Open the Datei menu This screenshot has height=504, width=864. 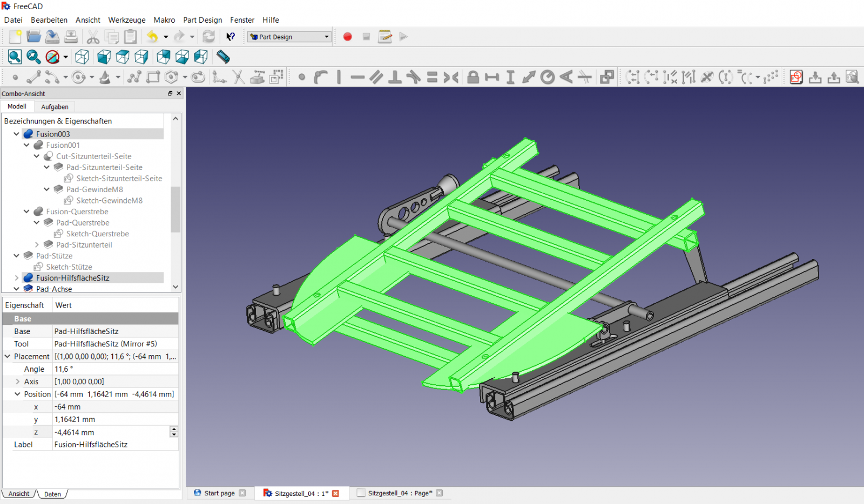(13, 20)
